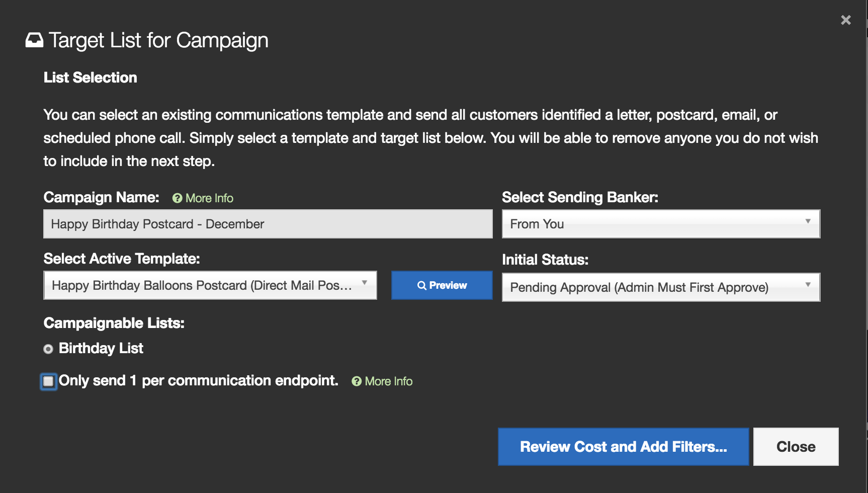Click the Birthday List label text
This screenshot has height=493, width=868.
[101, 348]
